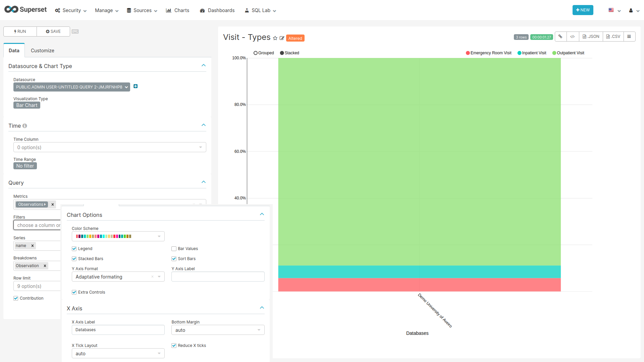
Task: Click the Row limit field
Action: point(38,286)
